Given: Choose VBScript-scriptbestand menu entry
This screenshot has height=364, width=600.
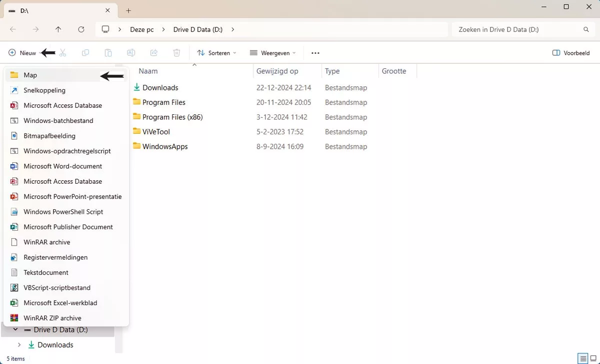Looking at the screenshot, I should click(66, 288).
